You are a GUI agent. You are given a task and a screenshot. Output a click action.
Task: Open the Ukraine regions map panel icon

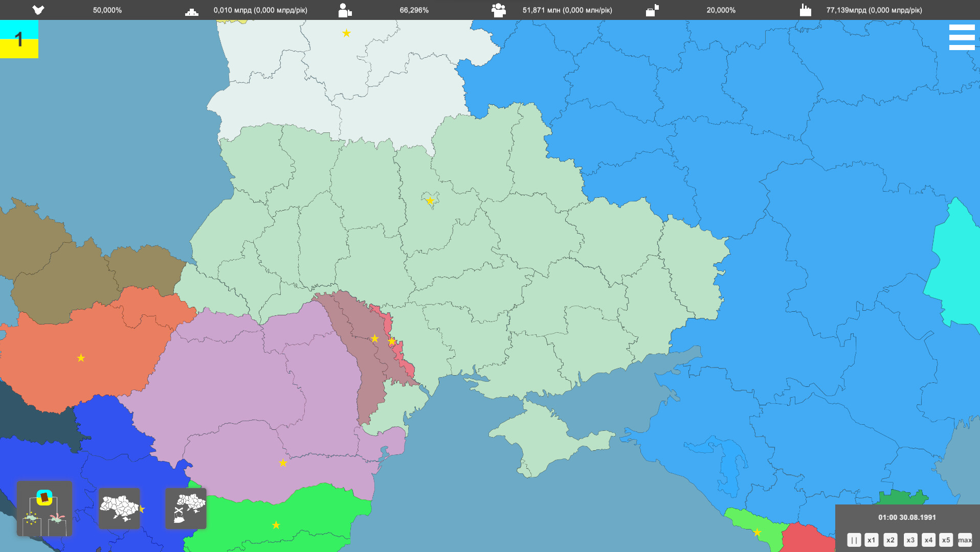point(119,509)
